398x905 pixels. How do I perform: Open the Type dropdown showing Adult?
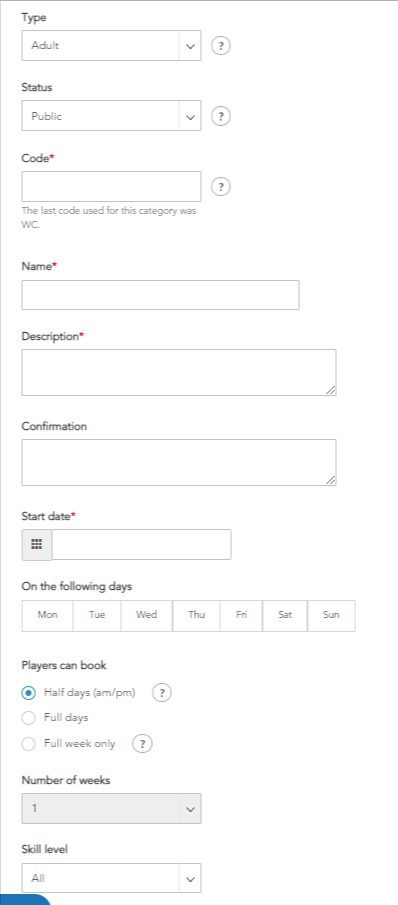click(111, 46)
